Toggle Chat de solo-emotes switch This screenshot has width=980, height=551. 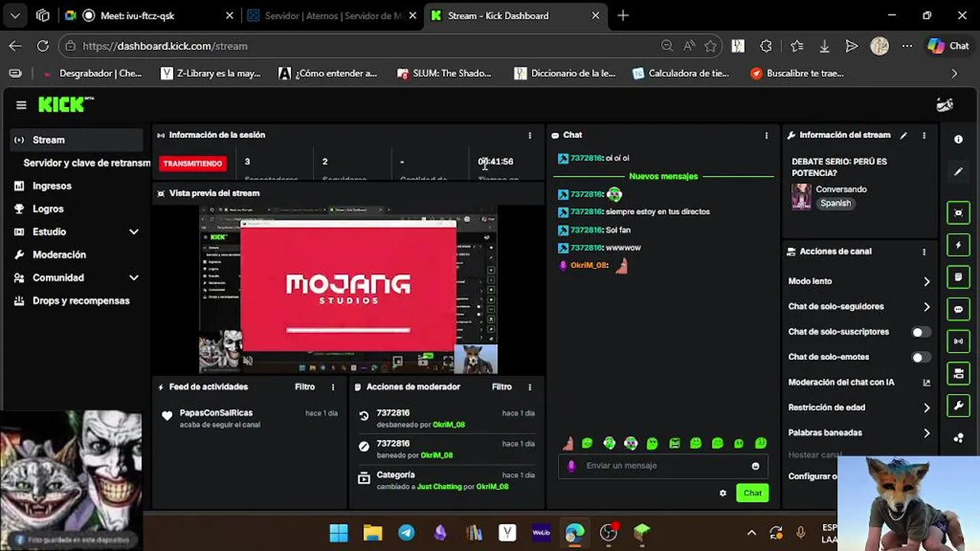[x=921, y=357]
